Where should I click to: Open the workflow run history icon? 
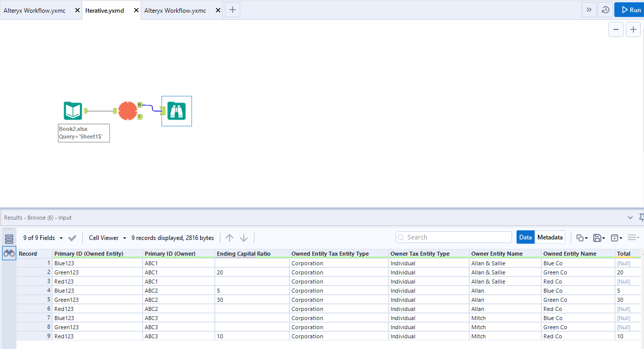(605, 9)
